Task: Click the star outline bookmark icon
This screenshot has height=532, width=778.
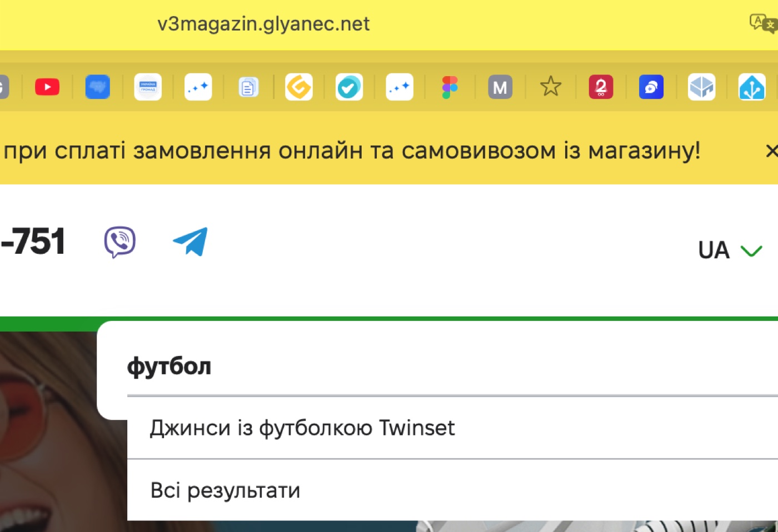Action: point(551,87)
